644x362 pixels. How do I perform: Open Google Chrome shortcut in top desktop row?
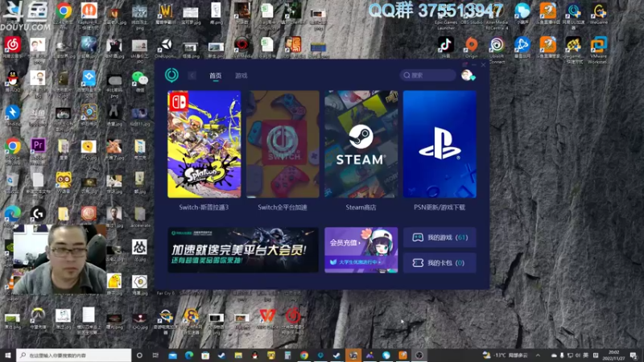click(64, 11)
